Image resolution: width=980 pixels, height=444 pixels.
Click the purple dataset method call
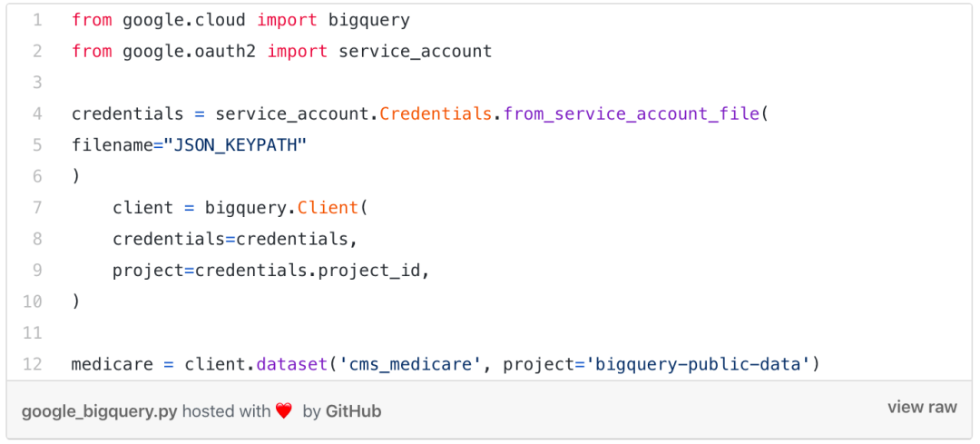[291, 364]
